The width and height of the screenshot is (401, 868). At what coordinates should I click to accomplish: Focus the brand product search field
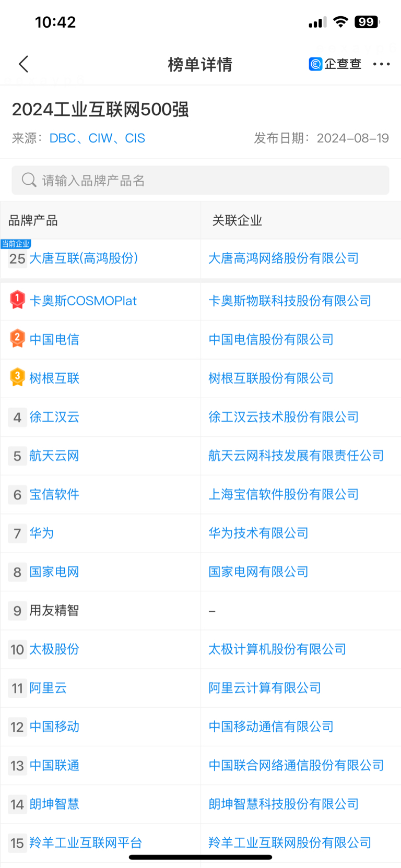(x=200, y=180)
